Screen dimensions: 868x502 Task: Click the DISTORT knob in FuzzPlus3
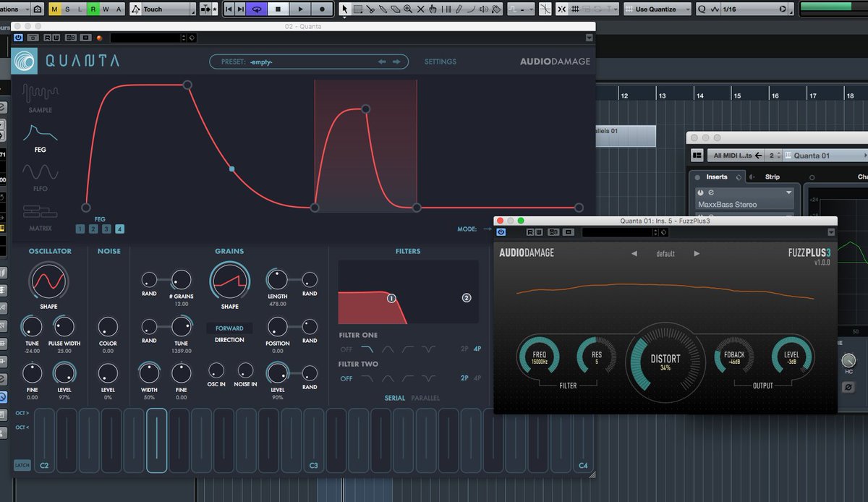click(x=665, y=362)
